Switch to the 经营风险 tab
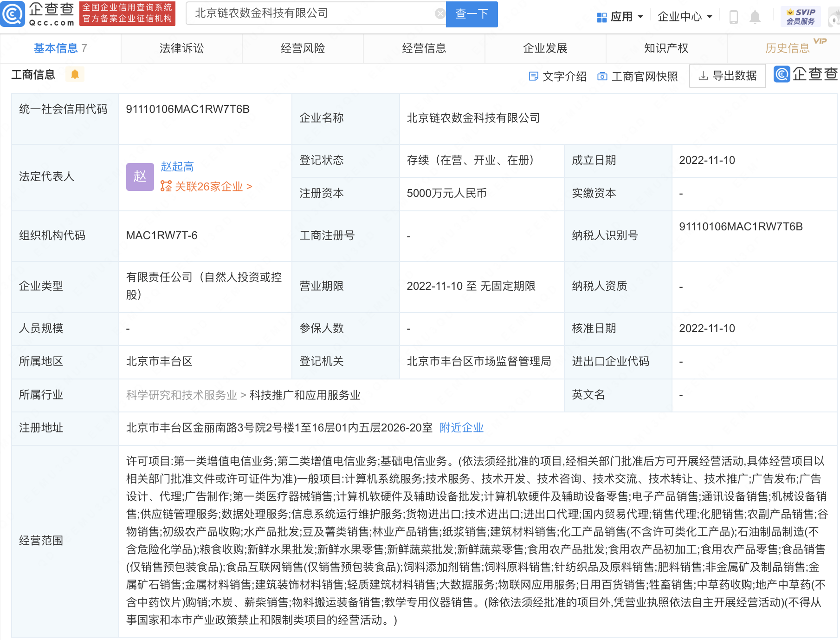 pyautogui.click(x=303, y=48)
